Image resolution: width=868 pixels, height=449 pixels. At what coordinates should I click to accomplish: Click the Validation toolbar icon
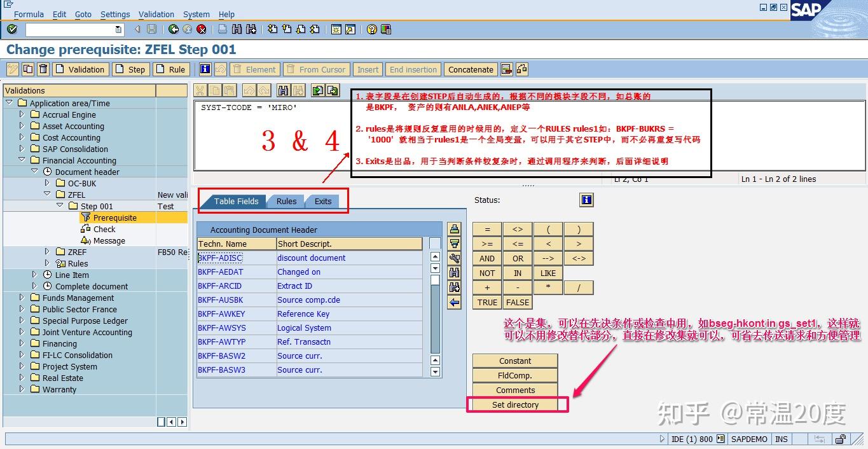[80, 69]
